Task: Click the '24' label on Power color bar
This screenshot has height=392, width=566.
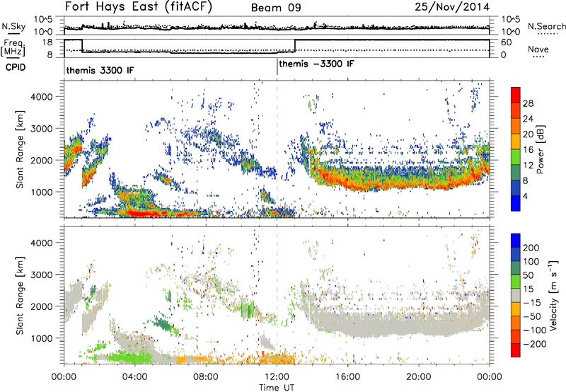Action: coord(528,119)
